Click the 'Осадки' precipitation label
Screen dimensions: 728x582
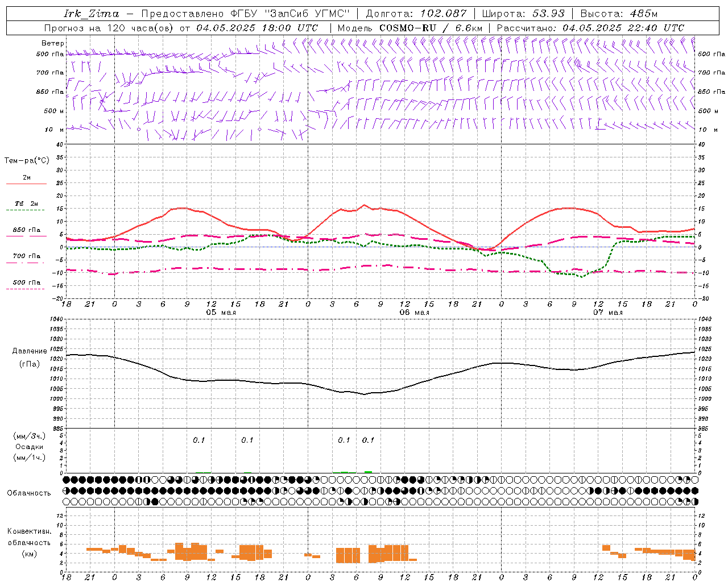click(30, 447)
